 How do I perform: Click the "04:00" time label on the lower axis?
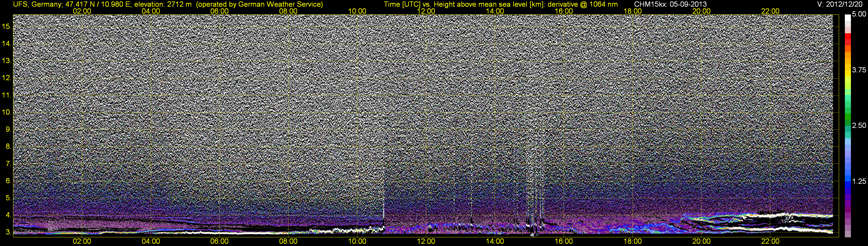click(151, 241)
